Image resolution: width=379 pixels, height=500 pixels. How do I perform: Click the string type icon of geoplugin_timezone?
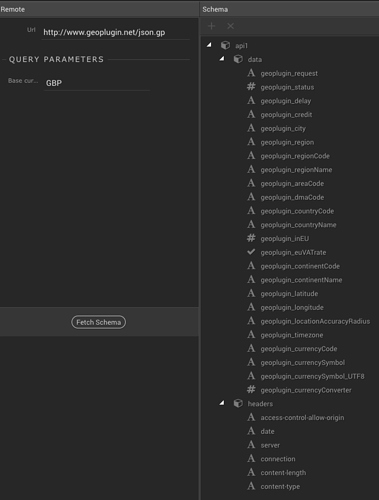point(251,335)
